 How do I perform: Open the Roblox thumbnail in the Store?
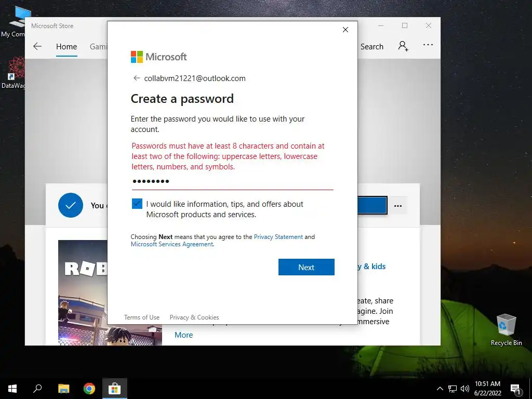pos(83,293)
